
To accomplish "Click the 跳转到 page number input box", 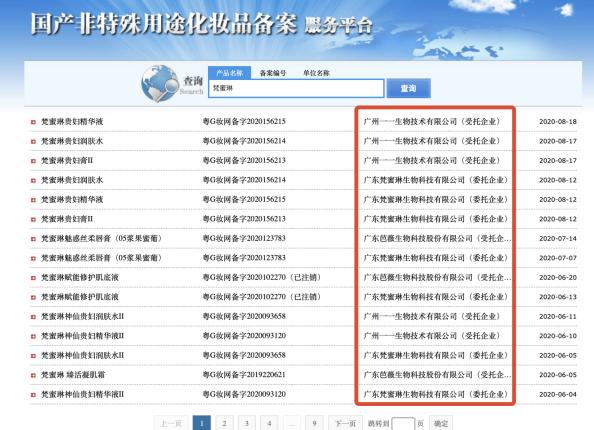I will 403,424.
